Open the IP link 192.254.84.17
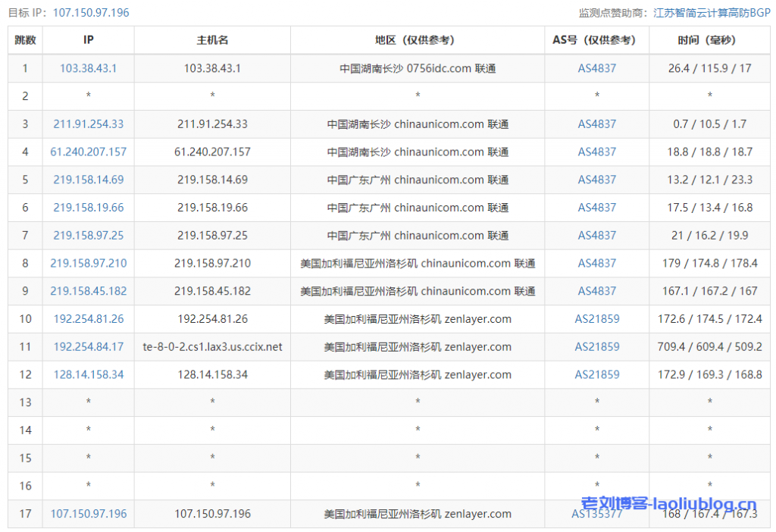Screen dimensions: 776x532 pos(88,347)
